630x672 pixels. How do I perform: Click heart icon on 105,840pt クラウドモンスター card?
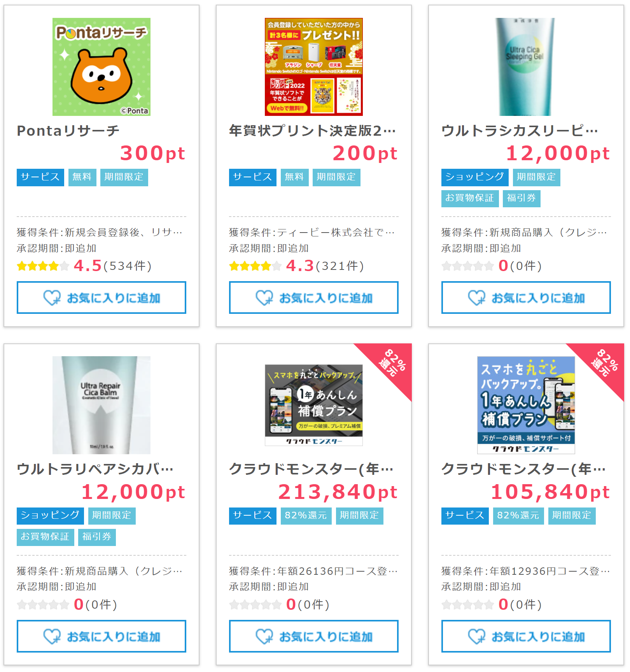pyautogui.click(x=476, y=637)
